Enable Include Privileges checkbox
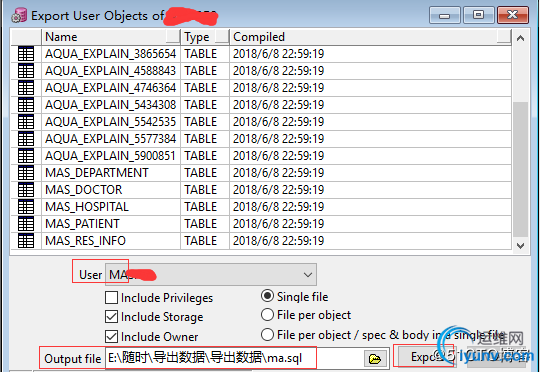The image size is (540, 372). coord(111,298)
